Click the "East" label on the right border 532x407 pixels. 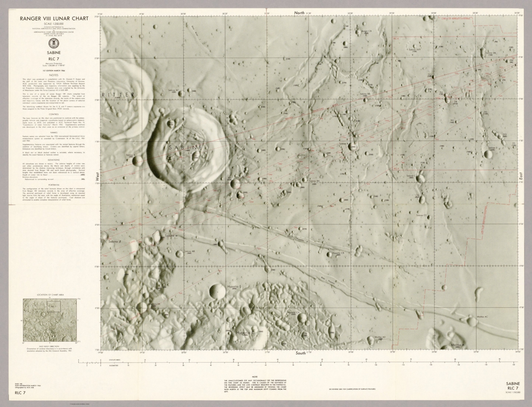tap(520, 176)
